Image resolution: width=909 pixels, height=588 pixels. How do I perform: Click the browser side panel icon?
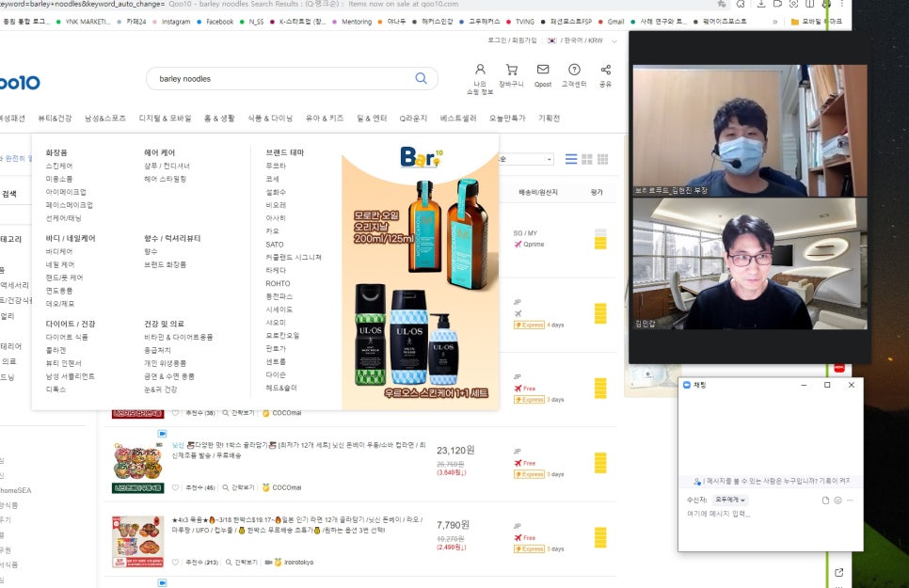(810, 4)
